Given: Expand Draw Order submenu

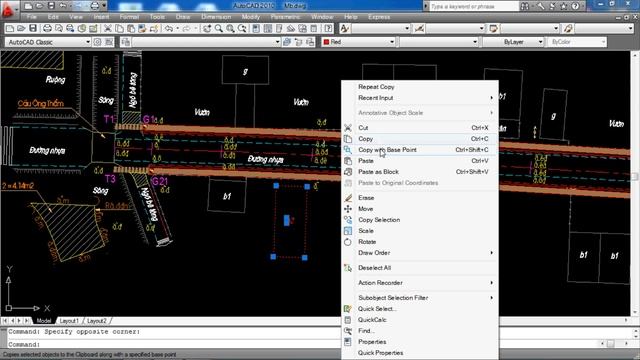Looking at the screenshot, I should (424, 253).
